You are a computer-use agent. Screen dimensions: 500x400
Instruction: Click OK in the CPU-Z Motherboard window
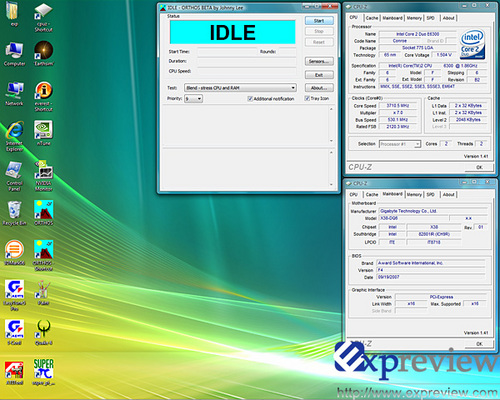point(479,344)
